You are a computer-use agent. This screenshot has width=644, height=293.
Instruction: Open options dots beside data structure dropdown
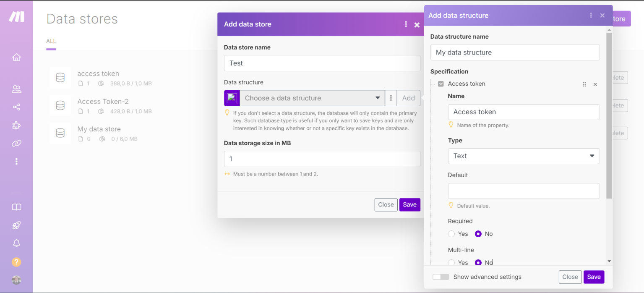coord(391,98)
